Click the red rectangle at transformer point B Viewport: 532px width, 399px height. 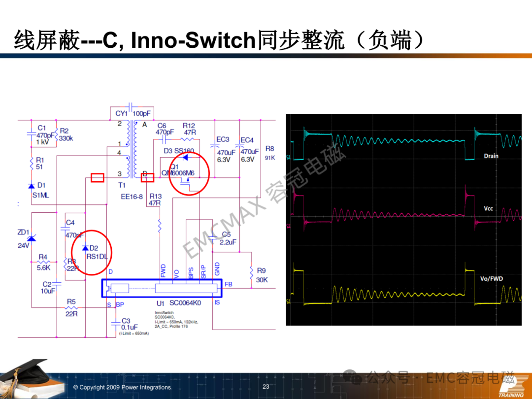click(147, 177)
